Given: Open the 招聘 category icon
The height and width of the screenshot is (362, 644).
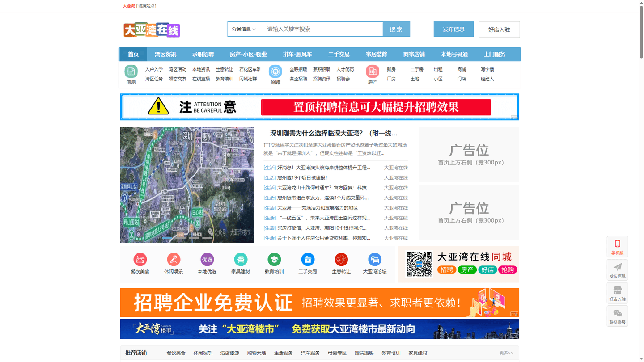Looking at the screenshot, I should coord(275,72).
